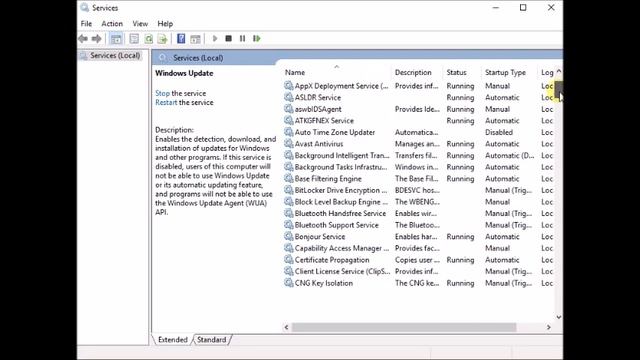Click gear icon of Bluetooth Support Service
This screenshot has height=360, width=640.
tap(289, 225)
